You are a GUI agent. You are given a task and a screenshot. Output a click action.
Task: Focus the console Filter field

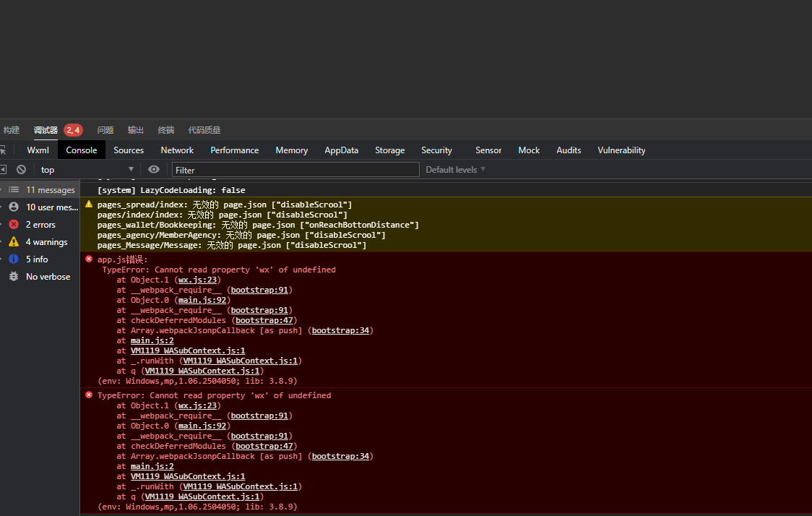(295, 170)
